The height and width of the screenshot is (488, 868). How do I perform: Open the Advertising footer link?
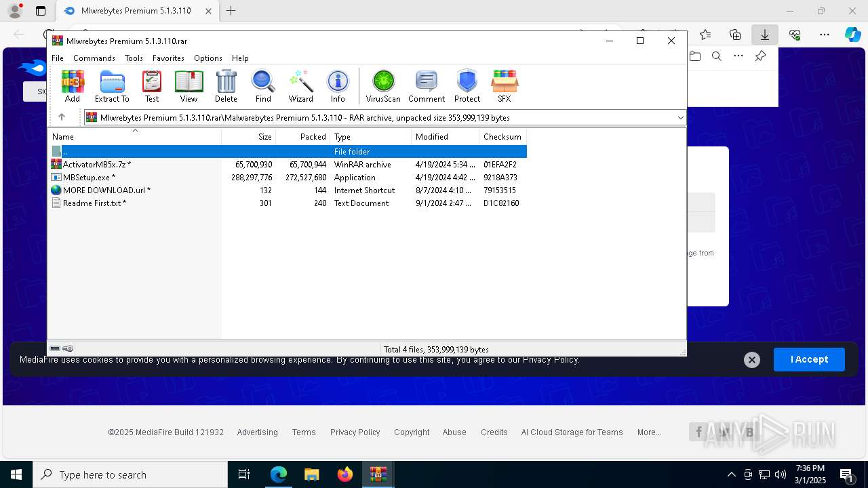pos(257,432)
